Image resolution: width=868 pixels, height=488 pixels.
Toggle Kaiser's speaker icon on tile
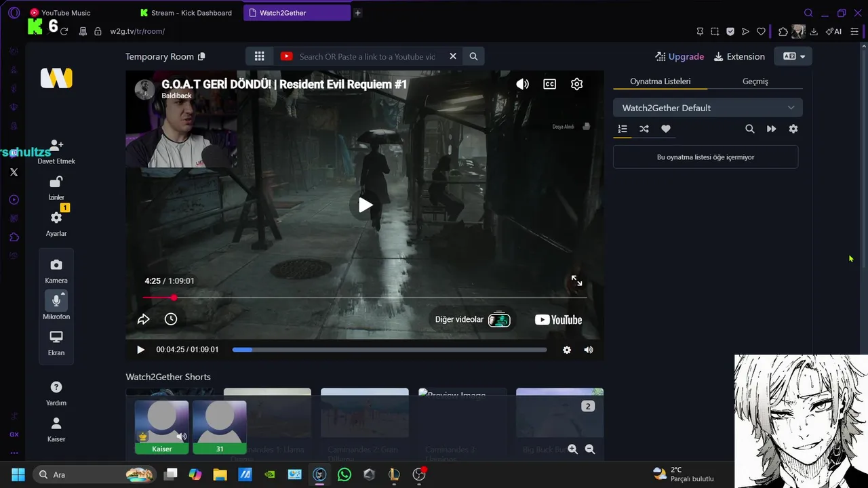181,436
